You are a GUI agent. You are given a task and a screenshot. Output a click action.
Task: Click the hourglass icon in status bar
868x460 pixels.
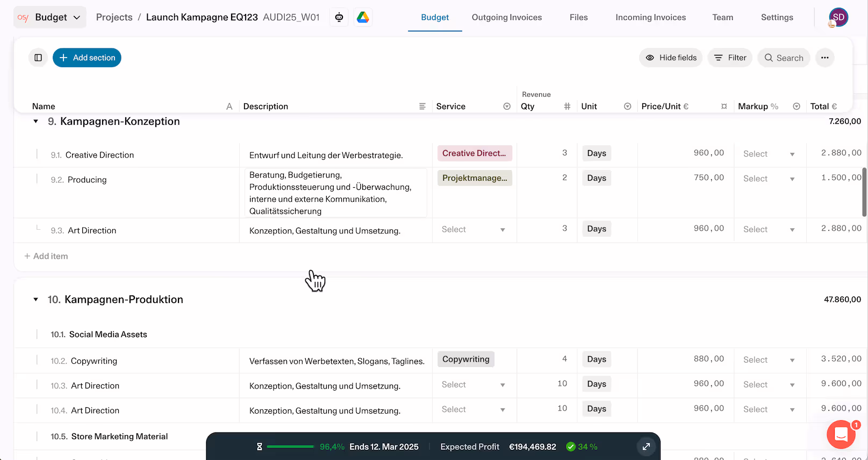click(x=260, y=447)
